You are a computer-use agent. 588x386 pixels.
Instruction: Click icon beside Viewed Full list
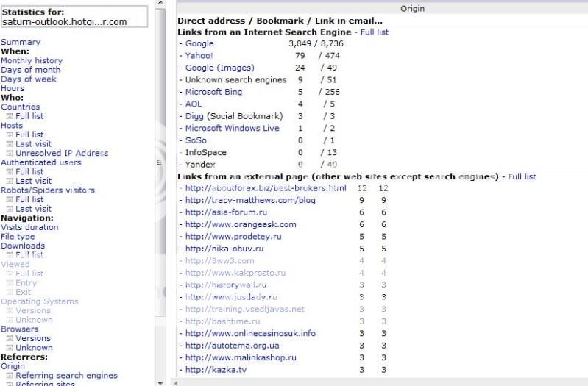pos(10,274)
